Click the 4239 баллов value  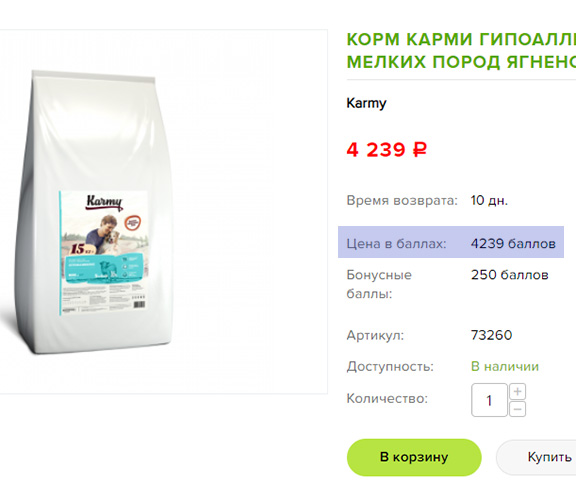[x=513, y=243]
